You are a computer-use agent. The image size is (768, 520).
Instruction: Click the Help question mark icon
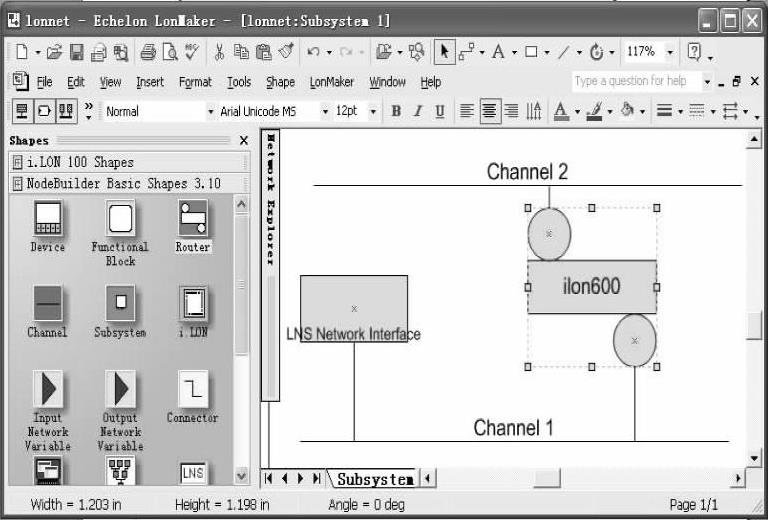coord(694,51)
